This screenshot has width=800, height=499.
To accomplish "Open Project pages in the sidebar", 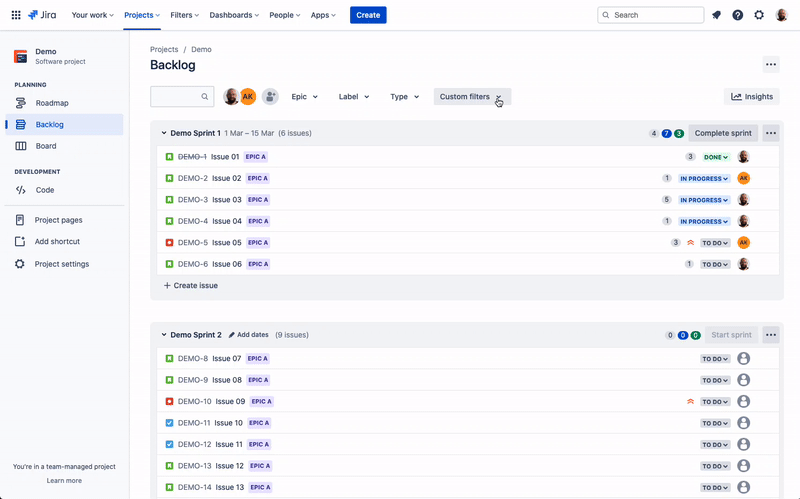I will 64,220.
